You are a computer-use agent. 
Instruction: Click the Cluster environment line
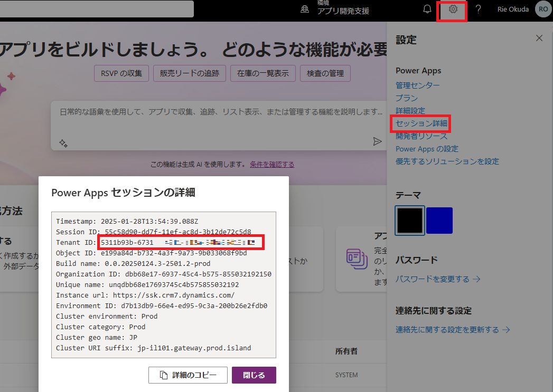click(x=107, y=317)
